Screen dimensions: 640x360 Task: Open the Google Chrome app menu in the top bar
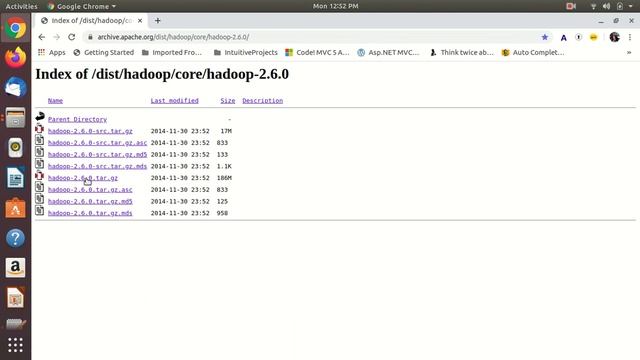coord(82,6)
